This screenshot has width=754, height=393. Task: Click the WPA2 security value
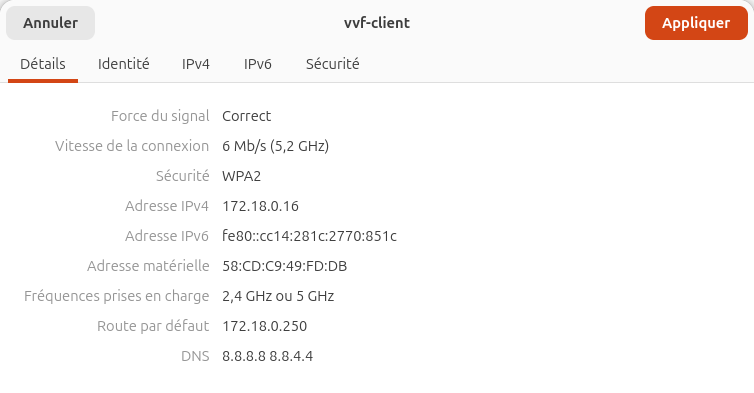pyautogui.click(x=241, y=176)
